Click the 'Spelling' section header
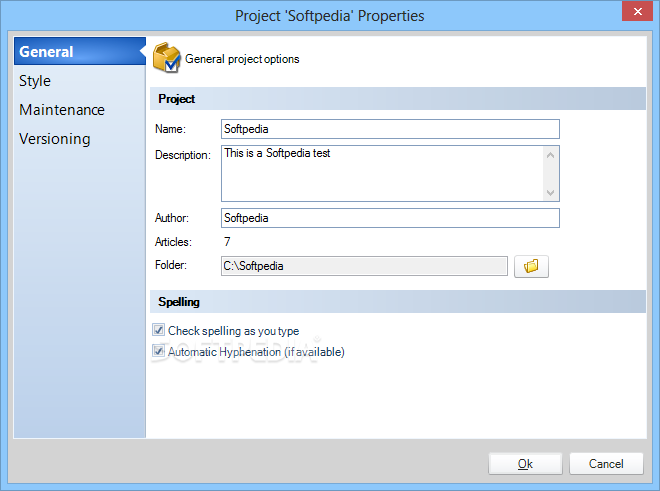660x491 pixels. point(398,302)
